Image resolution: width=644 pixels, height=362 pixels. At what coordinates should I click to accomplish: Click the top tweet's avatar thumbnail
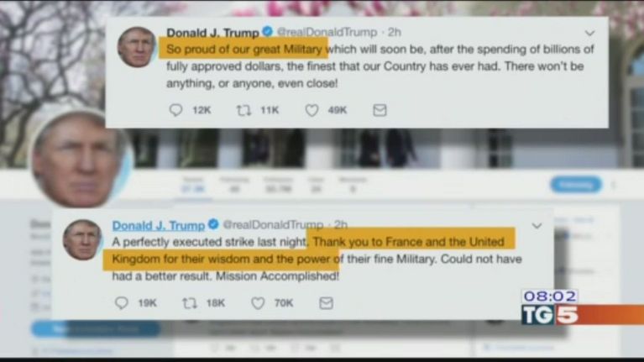pyautogui.click(x=137, y=47)
